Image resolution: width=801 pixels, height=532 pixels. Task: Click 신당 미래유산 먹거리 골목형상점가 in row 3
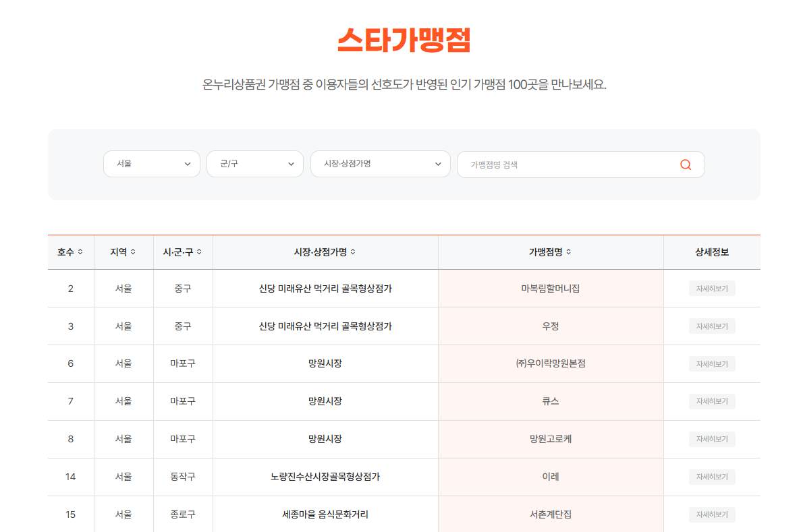click(x=325, y=326)
